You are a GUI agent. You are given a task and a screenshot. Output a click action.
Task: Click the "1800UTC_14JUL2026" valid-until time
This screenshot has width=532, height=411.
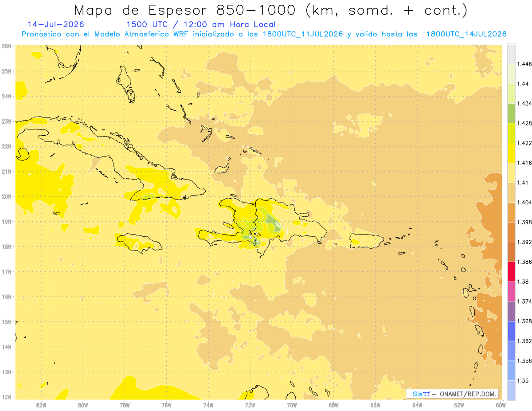(x=466, y=34)
